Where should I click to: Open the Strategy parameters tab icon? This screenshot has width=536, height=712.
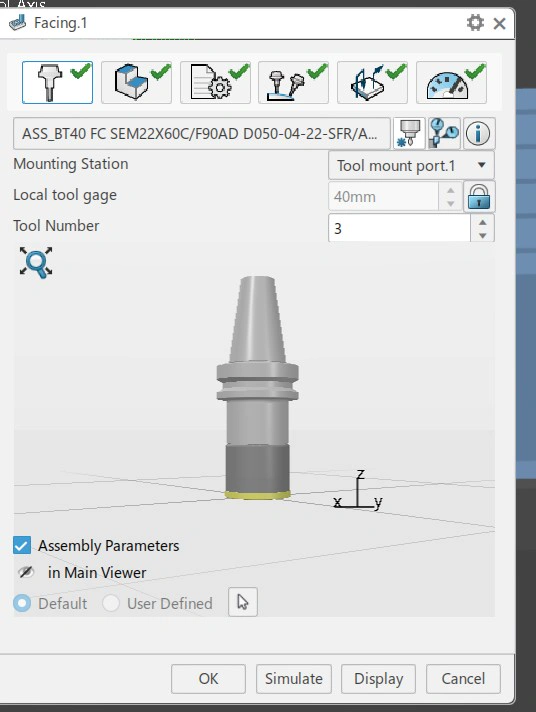[215, 83]
